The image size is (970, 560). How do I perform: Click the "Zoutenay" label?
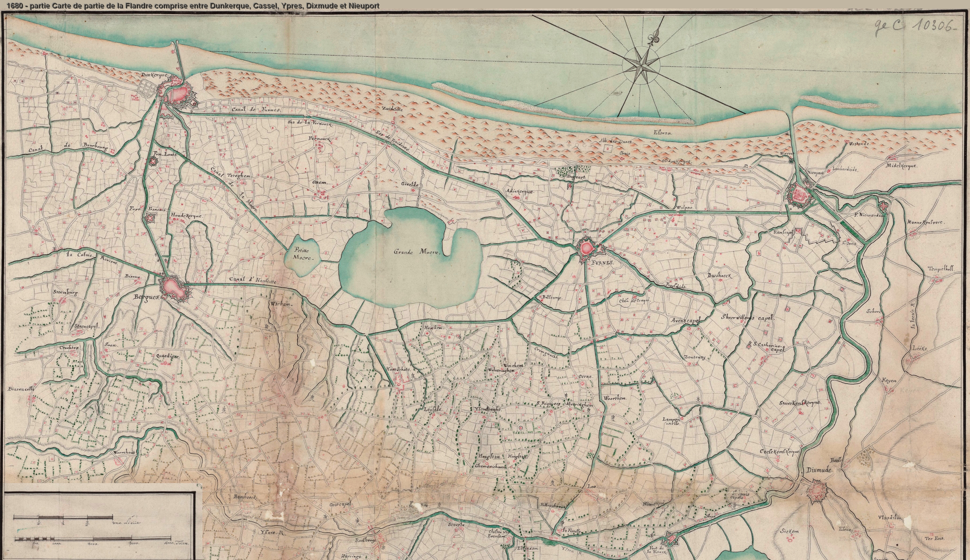pos(695,357)
